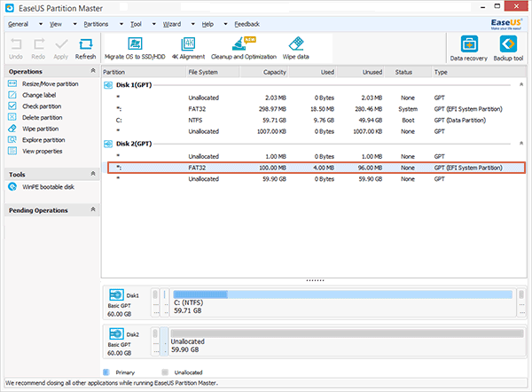
Task: Select Disk1 icon in disk map
Action: point(116,294)
